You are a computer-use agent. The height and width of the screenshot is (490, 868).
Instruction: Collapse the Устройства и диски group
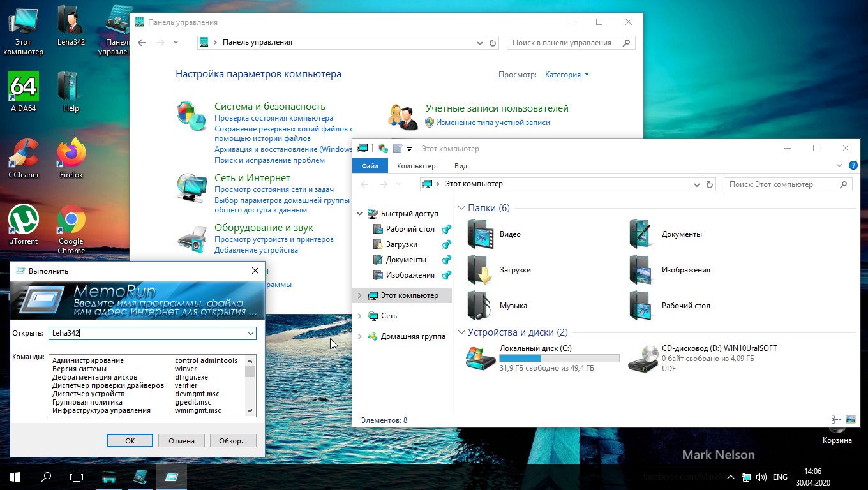point(462,332)
